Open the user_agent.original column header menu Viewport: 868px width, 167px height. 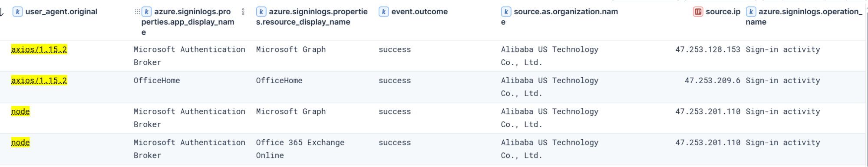coord(61,12)
